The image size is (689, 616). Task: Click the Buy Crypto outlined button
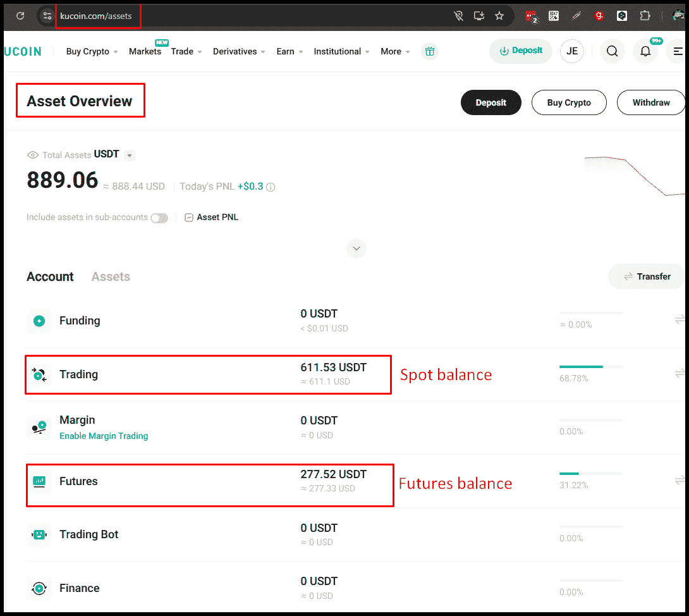[x=569, y=102]
